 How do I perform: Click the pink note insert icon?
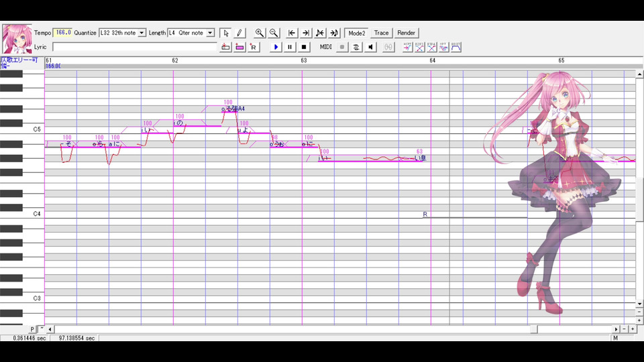(x=239, y=47)
